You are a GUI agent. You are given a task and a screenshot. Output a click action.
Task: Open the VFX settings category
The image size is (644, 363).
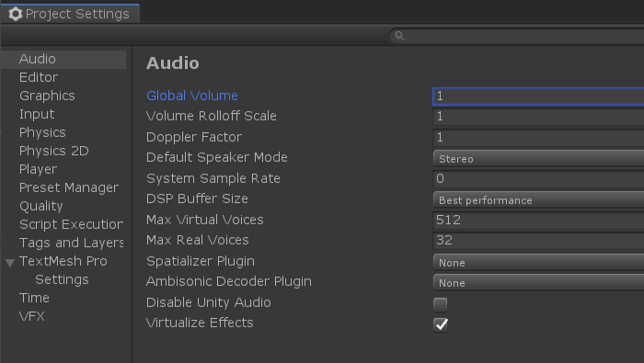coord(31,317)
